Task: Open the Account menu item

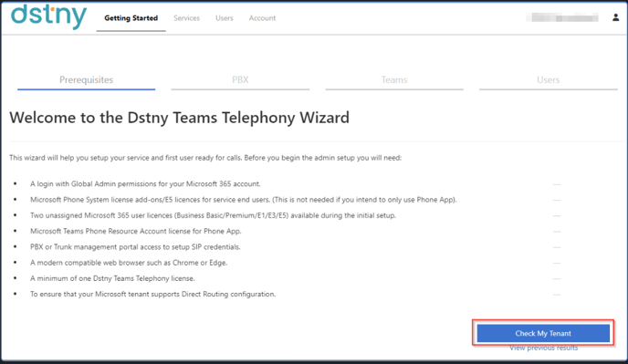Action: 262,18
